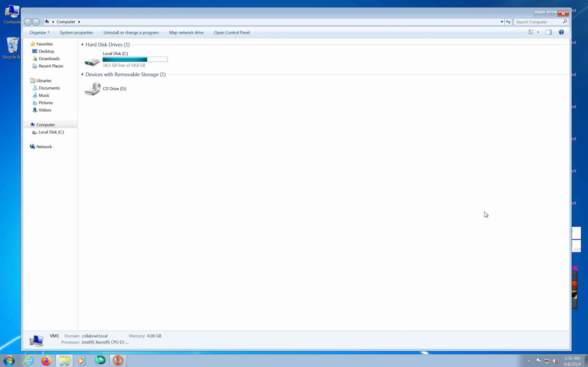The height and width of the screenshot is (367, 588).
Task: Collapse the Hard Disk Drives group
Action: point(82,44)
